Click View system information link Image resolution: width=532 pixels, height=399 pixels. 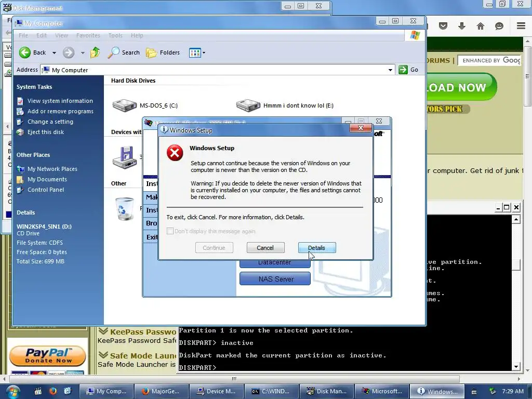[x=60, y=101]
